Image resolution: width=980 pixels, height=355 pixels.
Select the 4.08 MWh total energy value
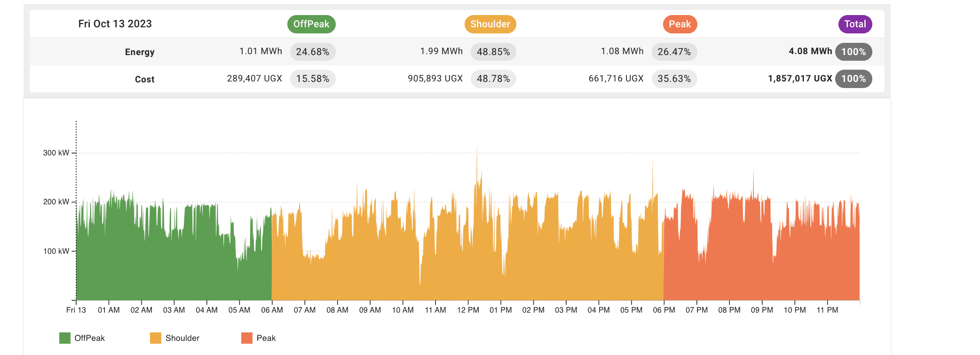click(x=810, y=51)
